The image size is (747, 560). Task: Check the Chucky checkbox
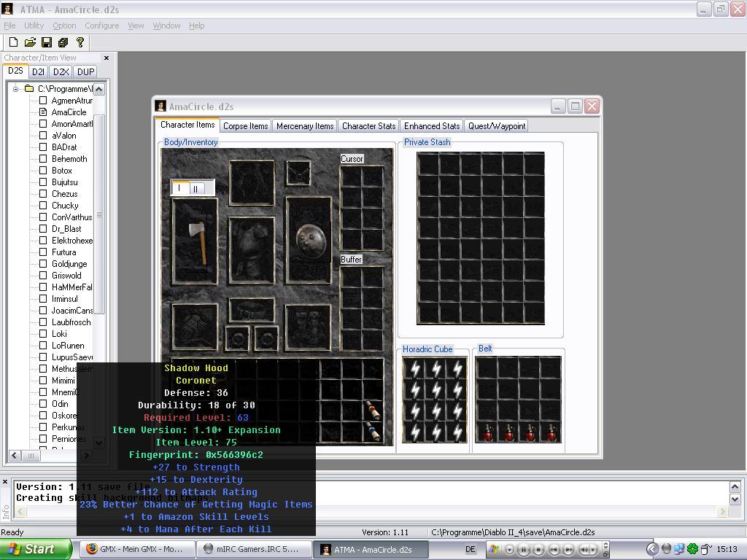[43, 206]
